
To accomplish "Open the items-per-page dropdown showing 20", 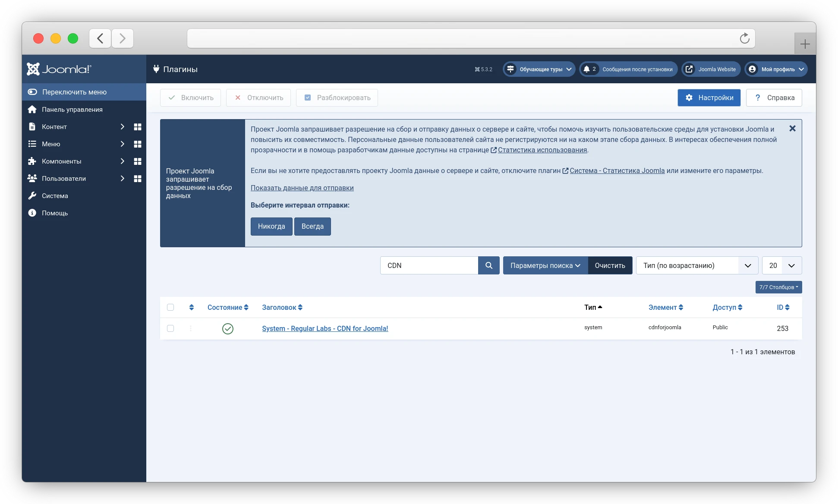I will point(782,265).
